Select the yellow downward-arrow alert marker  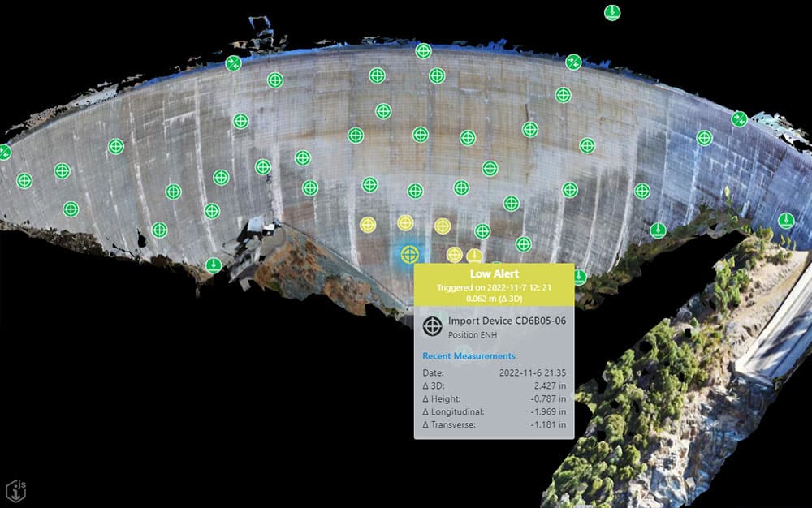(474, 256)
